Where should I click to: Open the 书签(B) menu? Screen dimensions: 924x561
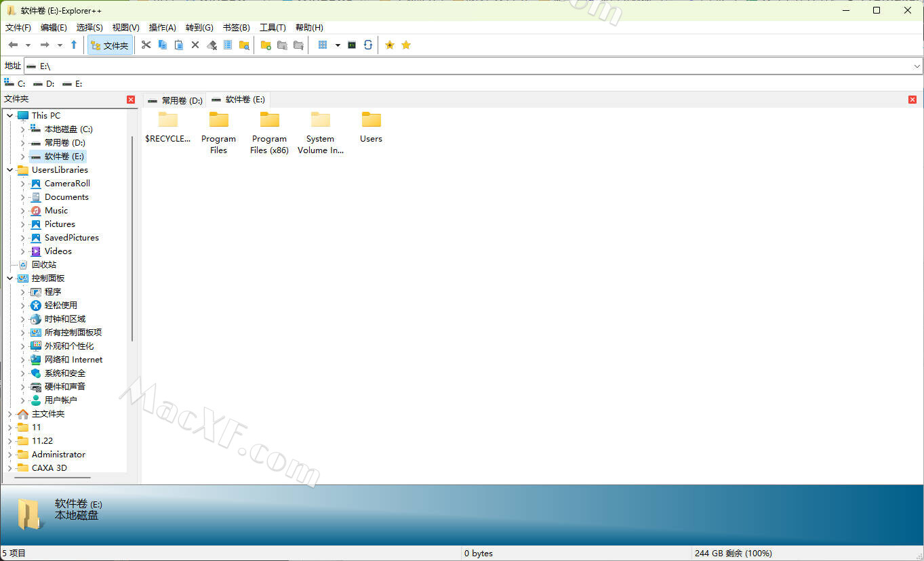[x=236, y=28]
